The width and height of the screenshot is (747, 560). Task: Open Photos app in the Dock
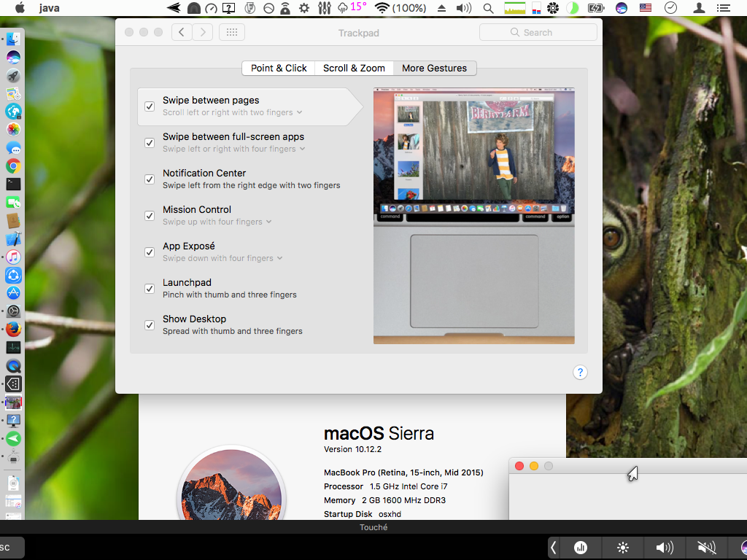click(x=13, y=129)
